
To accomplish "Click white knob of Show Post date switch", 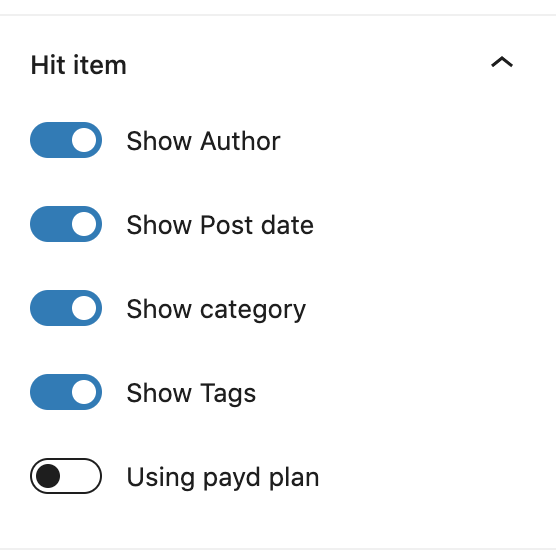I will [84, 224].
